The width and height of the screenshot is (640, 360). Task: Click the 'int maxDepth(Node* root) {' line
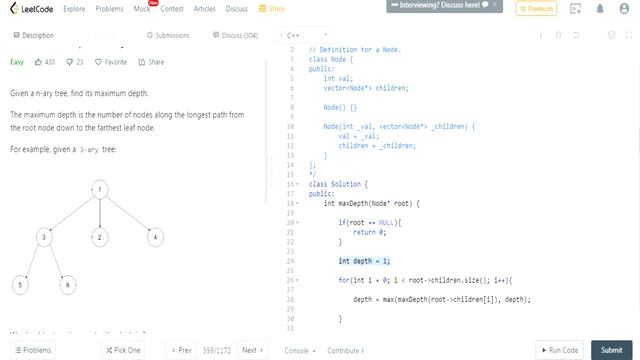pyautogui.click(x=371, y=203)
